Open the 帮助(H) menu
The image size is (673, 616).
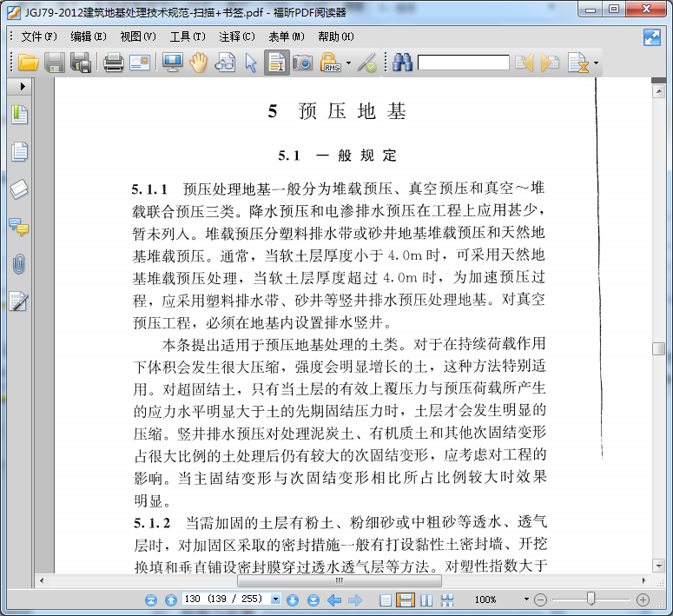[336, 37]
